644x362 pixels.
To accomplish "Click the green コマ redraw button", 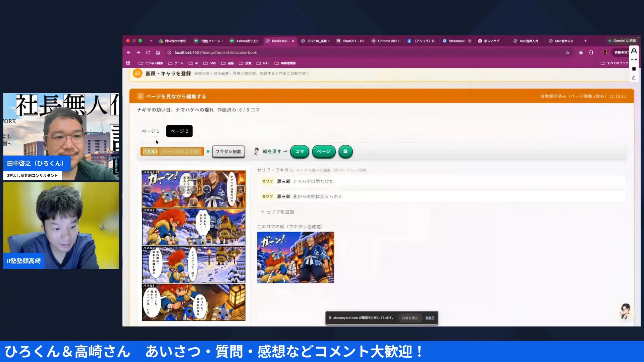I will 300,152.
